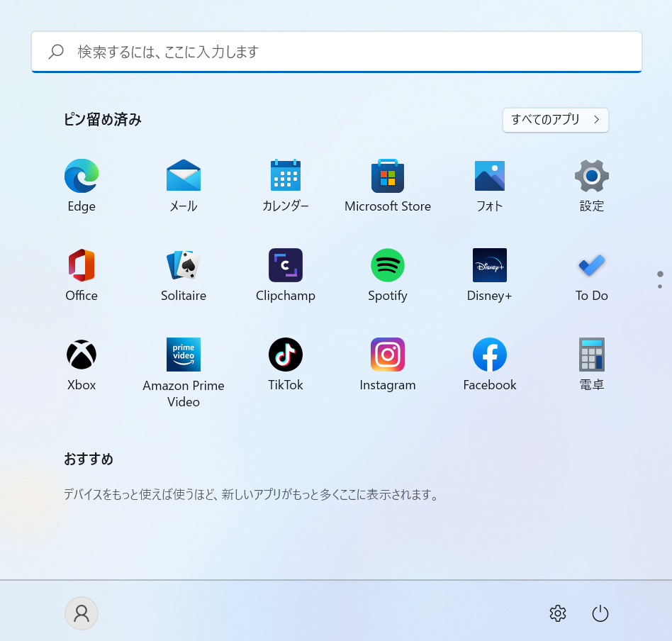Image resolution: width=672 pixels, height=641 pixels.
Task: Click the すべてのアプリ button
Action: (556, 120)
